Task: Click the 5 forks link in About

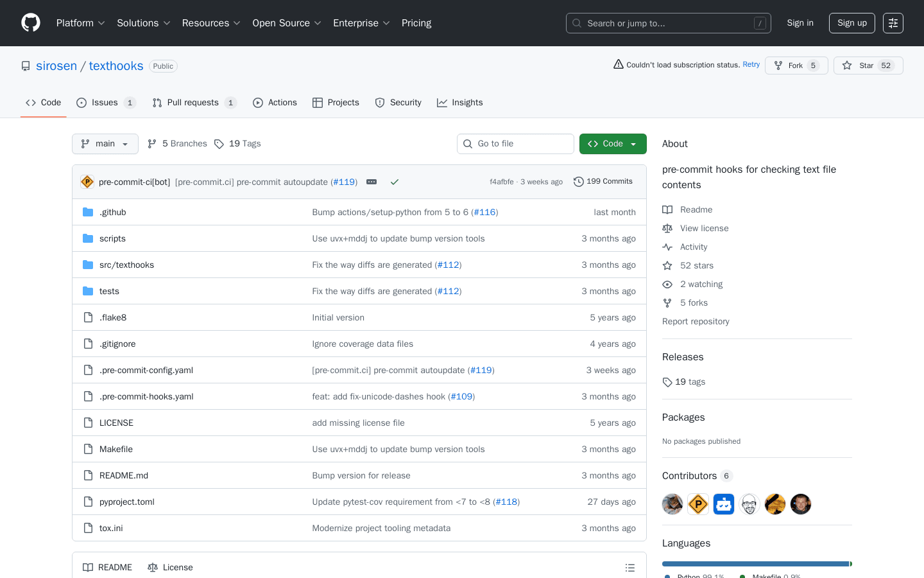Action: (x=694, y=303)
